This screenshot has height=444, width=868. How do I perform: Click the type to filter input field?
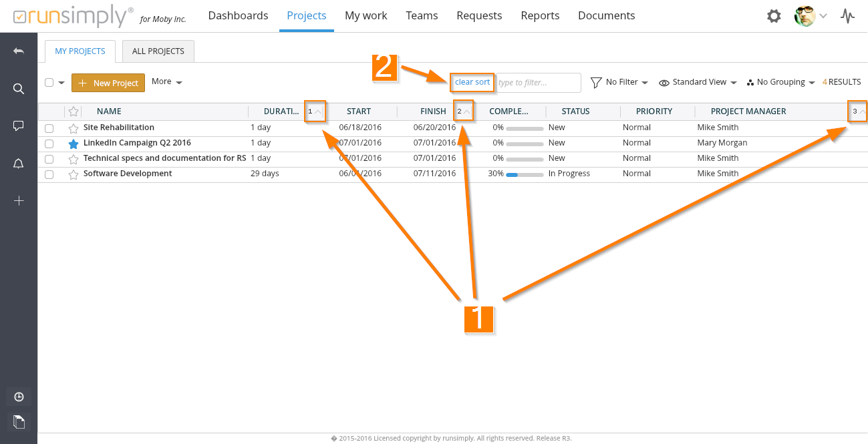point(539,83)
